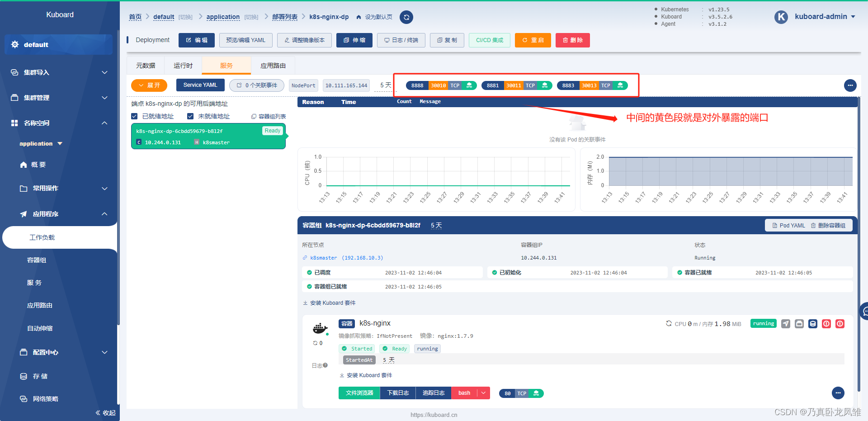This screenshot has height=421, width=868.
Task: Click the CI/CD 集成 button
Action: pos(490,40)
